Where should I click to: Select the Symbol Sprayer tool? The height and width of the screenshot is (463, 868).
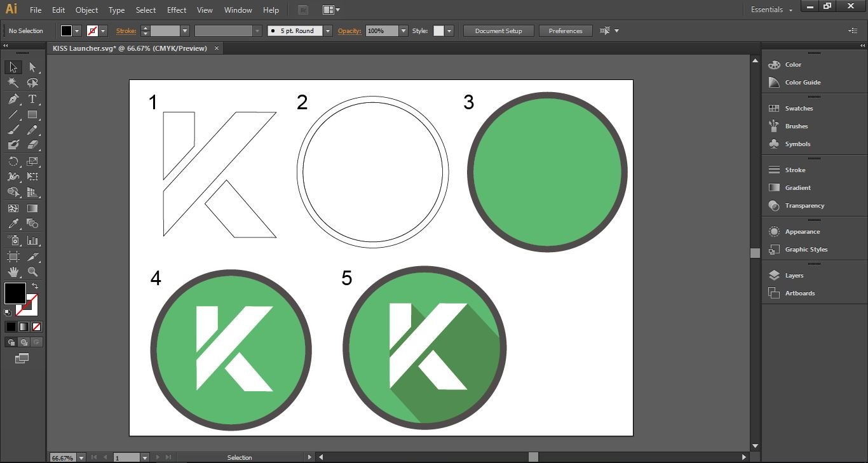click(13, 241)
